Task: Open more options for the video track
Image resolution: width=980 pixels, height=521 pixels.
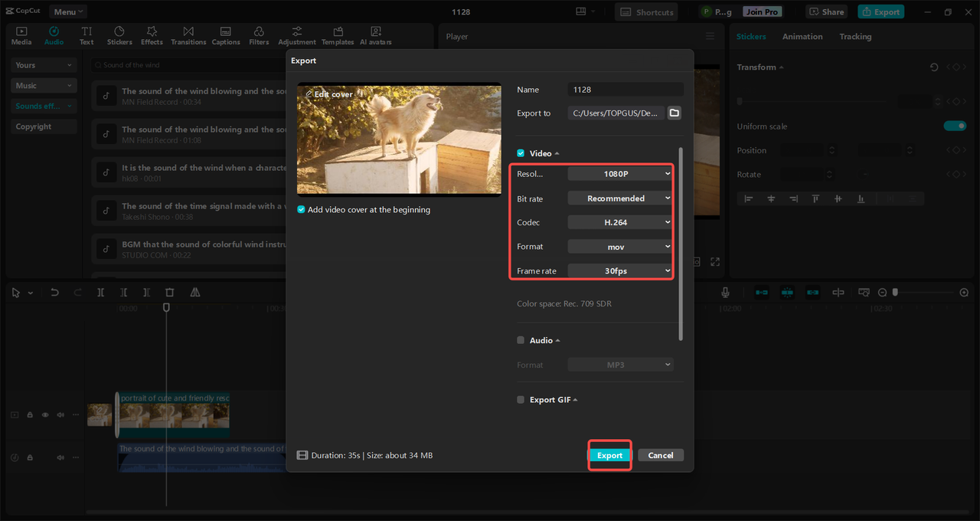Action: click(x=75, y=415)
